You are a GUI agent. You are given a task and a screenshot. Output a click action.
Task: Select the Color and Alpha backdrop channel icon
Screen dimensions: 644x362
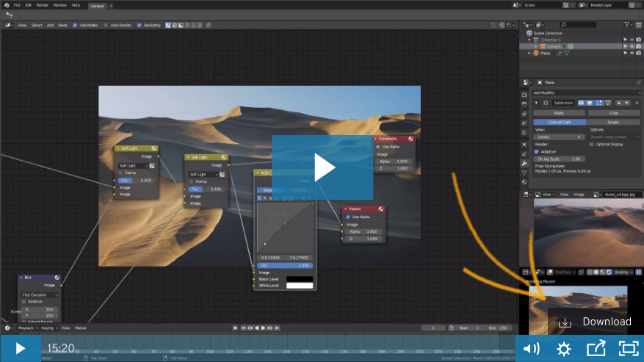click(168, 26)
